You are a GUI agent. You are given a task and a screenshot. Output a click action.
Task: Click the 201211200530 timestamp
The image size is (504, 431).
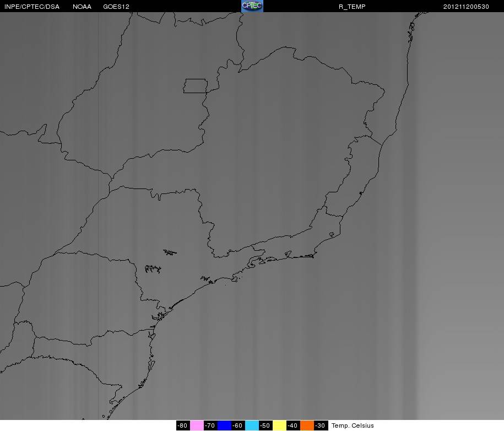tap(466, 7)
